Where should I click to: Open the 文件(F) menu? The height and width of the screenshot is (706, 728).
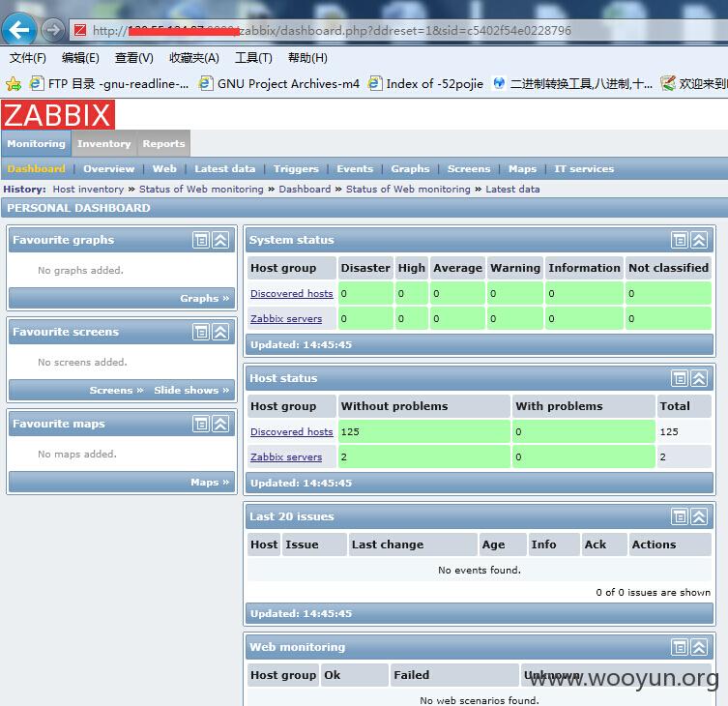28,58
